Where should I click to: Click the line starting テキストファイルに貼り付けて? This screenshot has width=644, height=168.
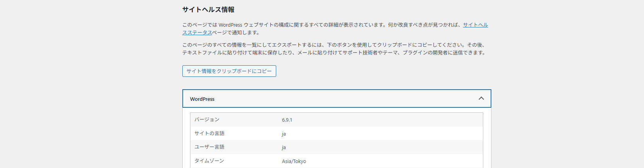tap(332, 53)
